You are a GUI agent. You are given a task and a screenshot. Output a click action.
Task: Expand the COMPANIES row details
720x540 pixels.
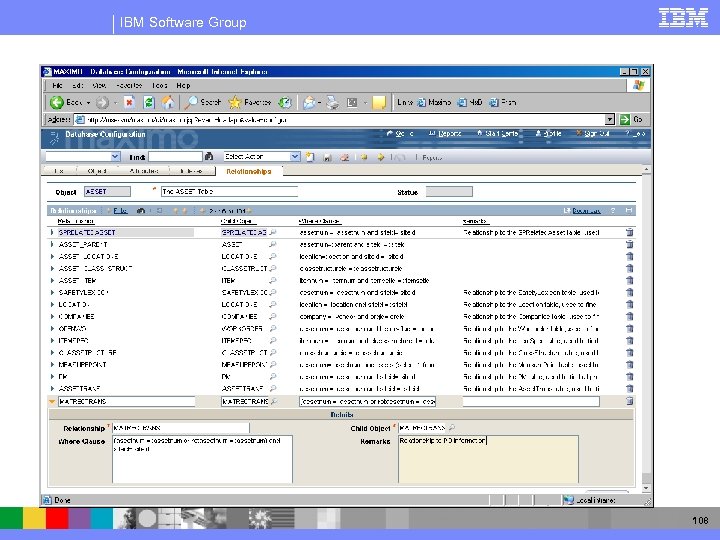coord(52,316)
